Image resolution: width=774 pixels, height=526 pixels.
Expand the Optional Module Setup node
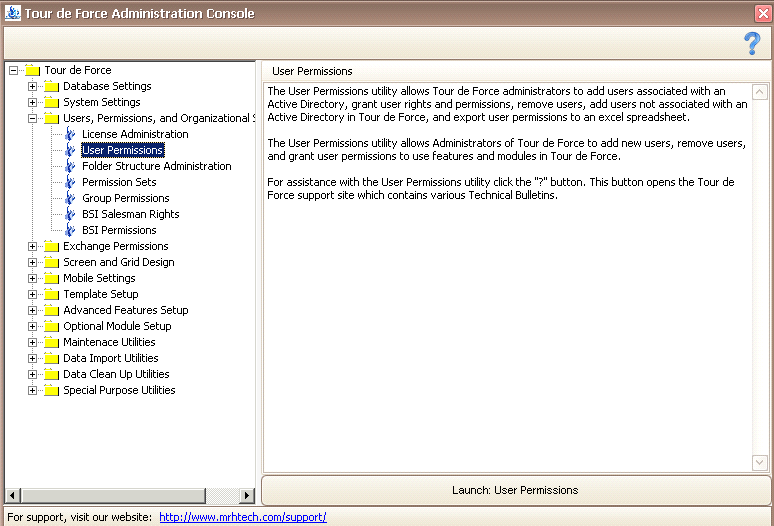tap(33, 326)
